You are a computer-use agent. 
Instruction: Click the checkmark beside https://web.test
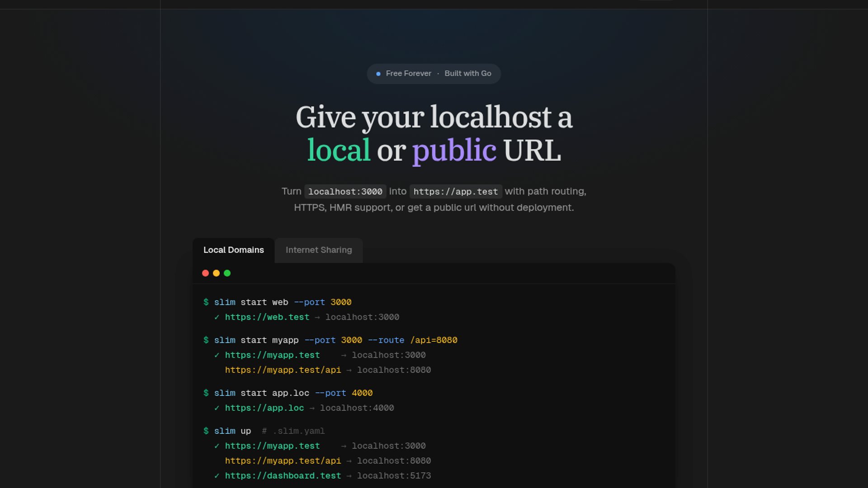point(217,317)
